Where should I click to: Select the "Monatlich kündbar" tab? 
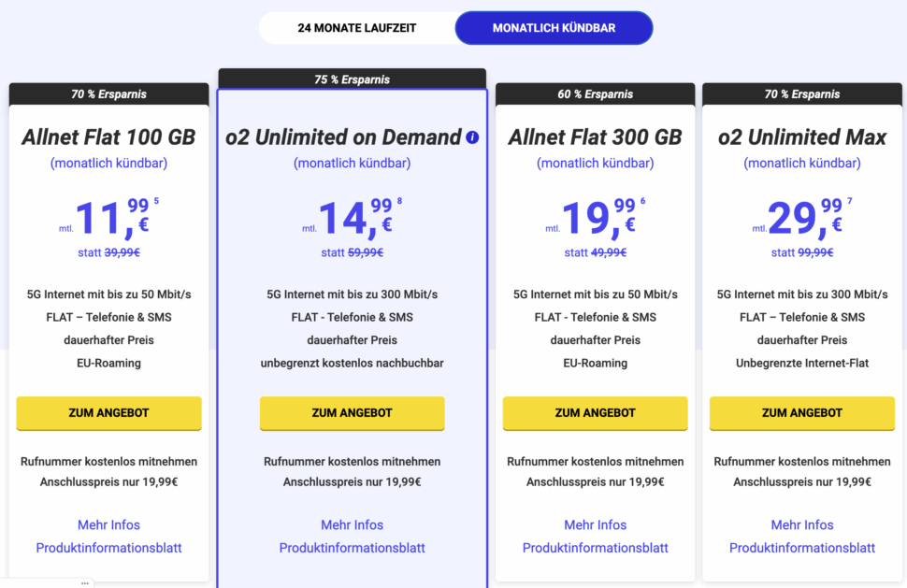point(554,27)
